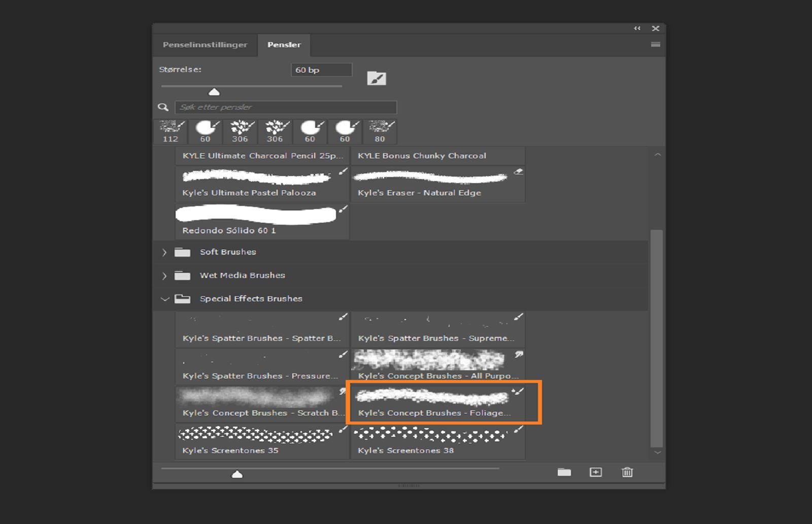
Task: Expand the Soft Brushes folder chevron
Action: click(x=164, y=252)
